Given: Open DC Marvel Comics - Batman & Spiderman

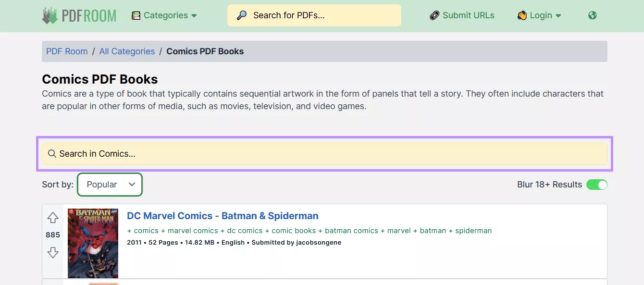Looking at the screenshot, I should [x=223, y=216].
